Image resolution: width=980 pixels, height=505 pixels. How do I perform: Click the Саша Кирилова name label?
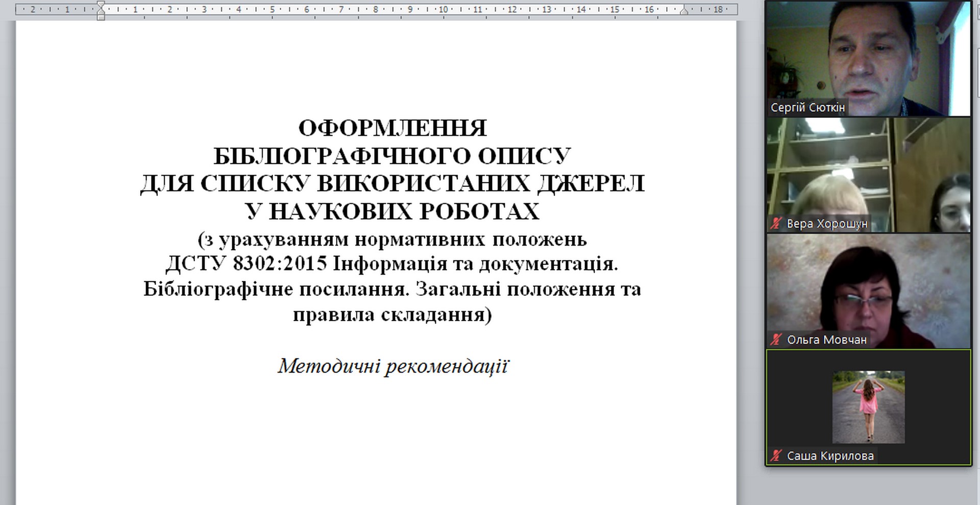click(x=830, y=455)
